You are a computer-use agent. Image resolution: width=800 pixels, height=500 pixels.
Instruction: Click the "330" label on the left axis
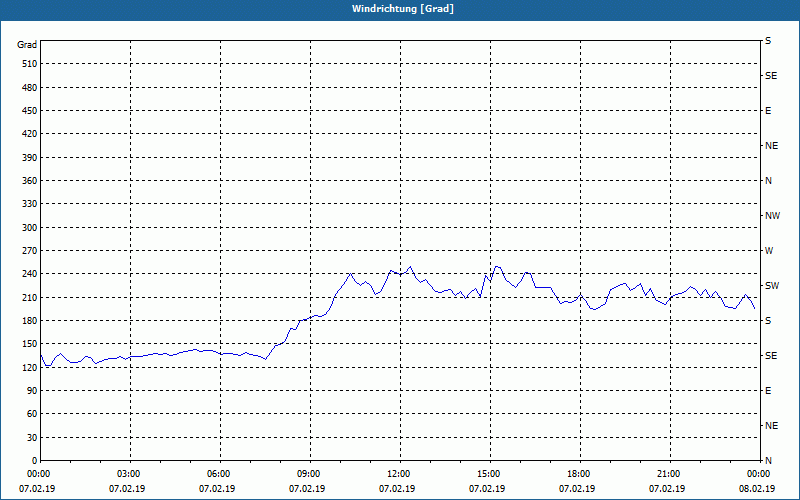tap(30, 204)
